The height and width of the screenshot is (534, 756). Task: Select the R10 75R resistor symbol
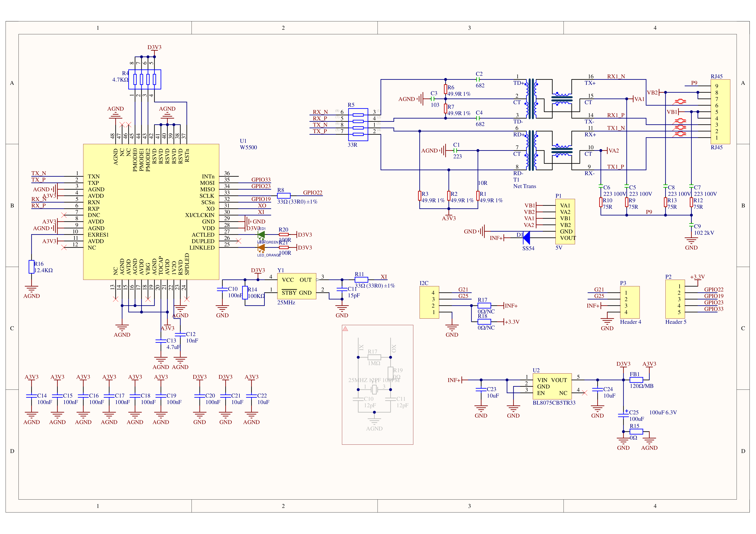point(601,202)
